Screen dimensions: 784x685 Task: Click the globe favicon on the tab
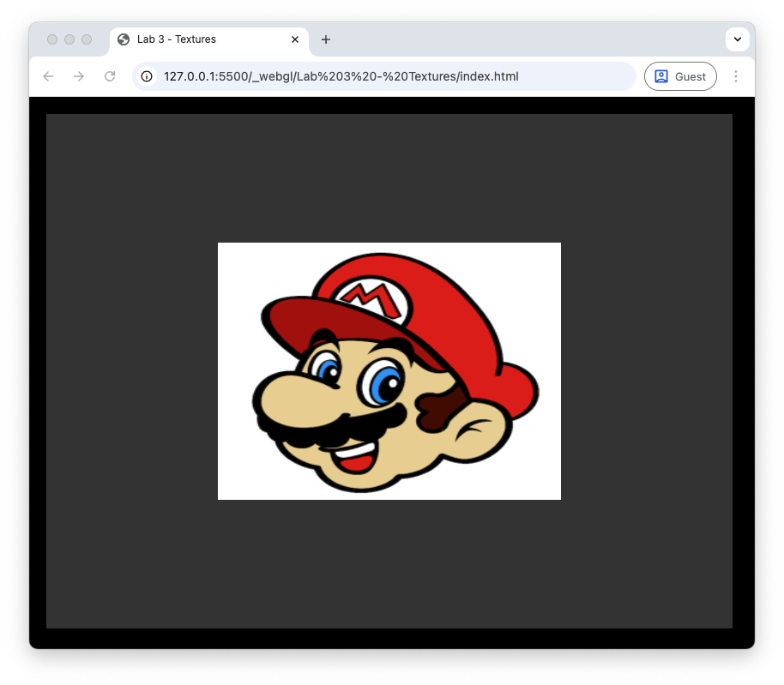pos(124,39)
